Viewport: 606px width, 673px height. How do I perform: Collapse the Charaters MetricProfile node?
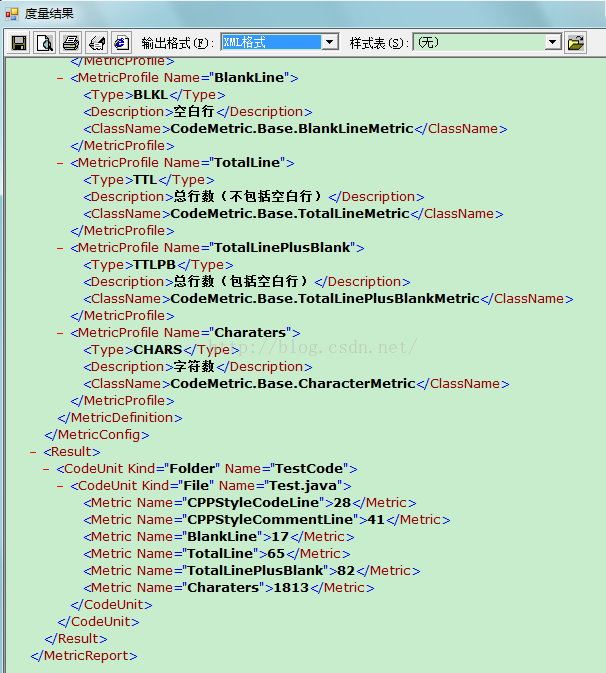pyautogui.click(x=62, y=332)
